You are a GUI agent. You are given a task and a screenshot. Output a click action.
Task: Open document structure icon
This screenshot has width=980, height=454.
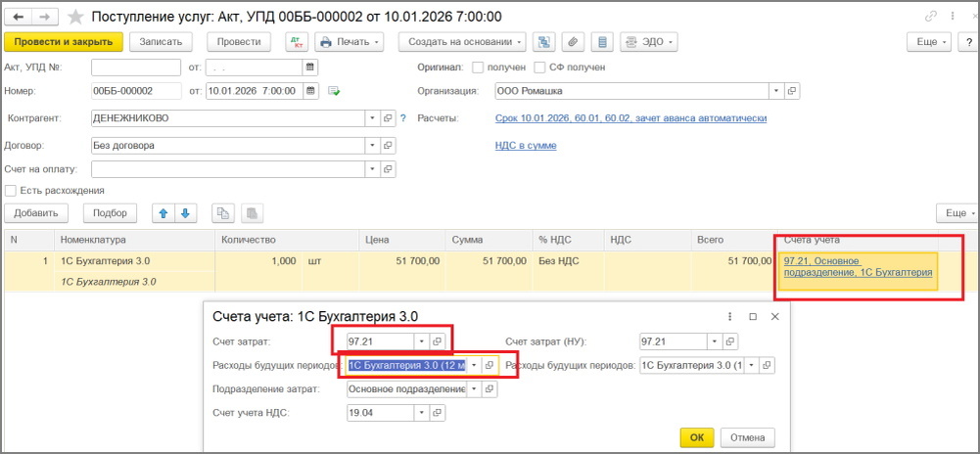[543, 42]
